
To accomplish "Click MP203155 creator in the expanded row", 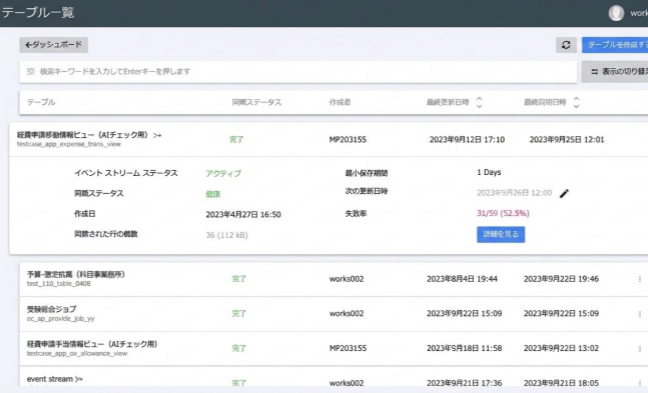I will pyautogui.click(x=348, y=140).
